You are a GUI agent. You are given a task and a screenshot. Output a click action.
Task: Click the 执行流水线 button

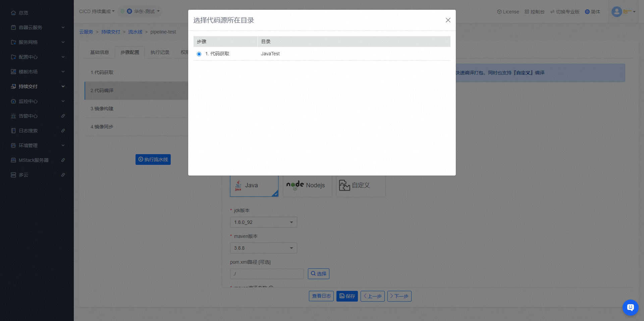tap(153, 159)
